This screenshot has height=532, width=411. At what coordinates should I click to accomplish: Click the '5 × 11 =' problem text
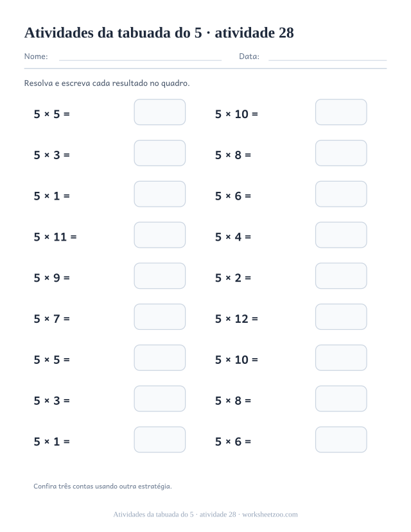(55, 237)
